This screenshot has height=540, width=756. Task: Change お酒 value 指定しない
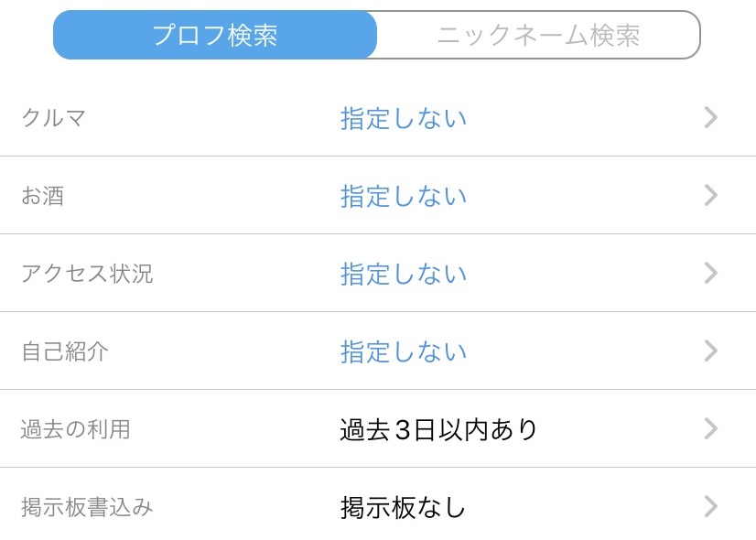click(x=404, y=197)
